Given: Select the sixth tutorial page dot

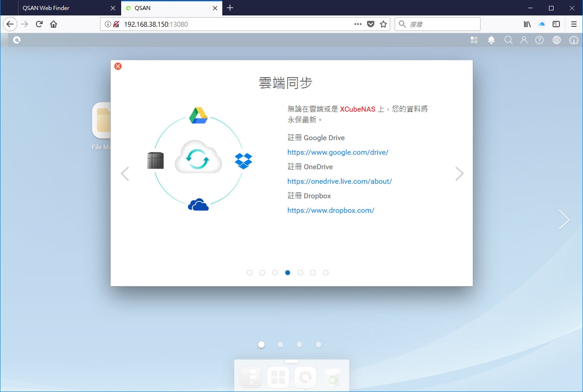Looking at the screenshot, I should [313, 273].
